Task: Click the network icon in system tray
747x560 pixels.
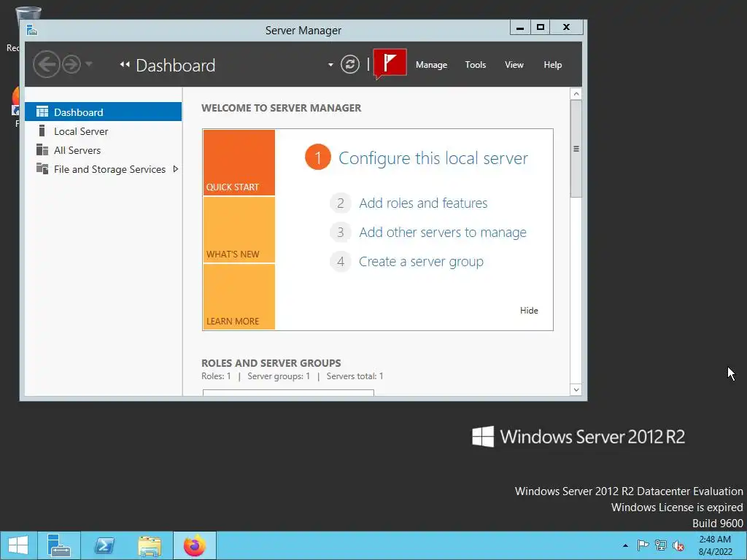Action: [x=661, y=545]
